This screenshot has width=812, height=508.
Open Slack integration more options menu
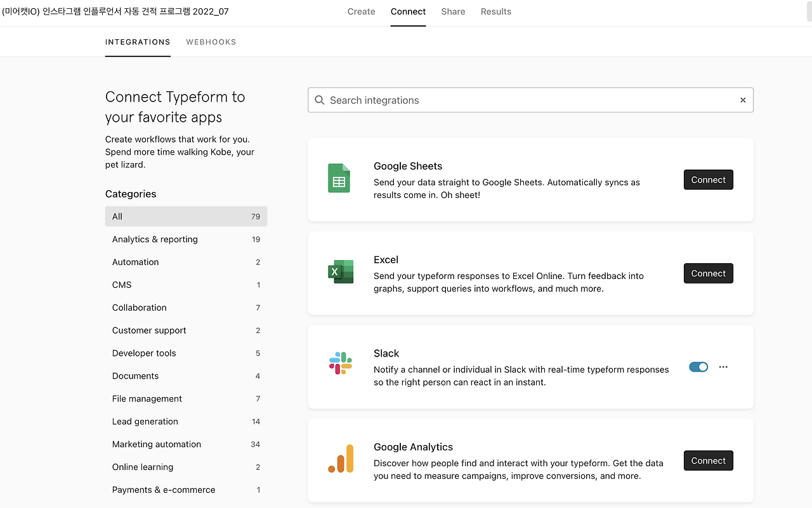(723, 367)
